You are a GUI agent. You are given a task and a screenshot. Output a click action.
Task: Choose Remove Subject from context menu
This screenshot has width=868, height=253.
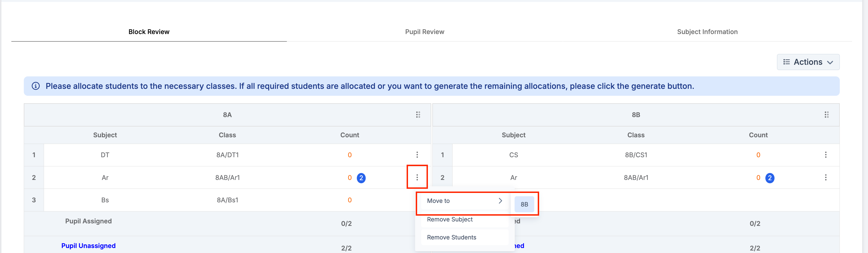pos(449,219)
